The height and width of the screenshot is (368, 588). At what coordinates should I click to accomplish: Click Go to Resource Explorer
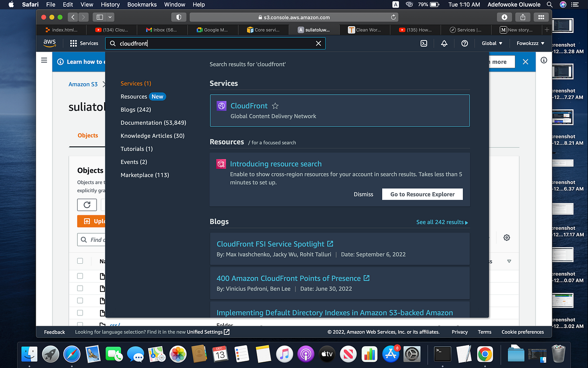423,194
